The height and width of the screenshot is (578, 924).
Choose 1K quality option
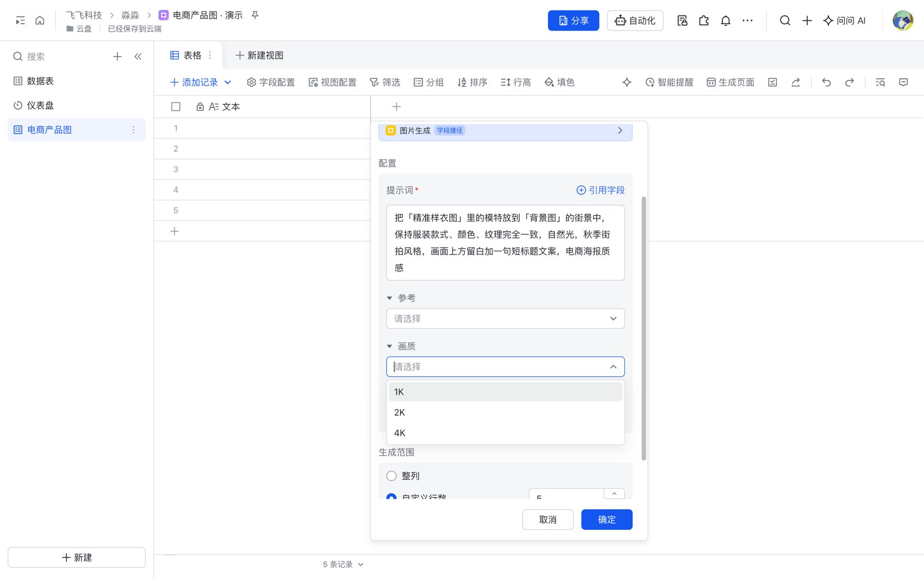tap(505, 392)
